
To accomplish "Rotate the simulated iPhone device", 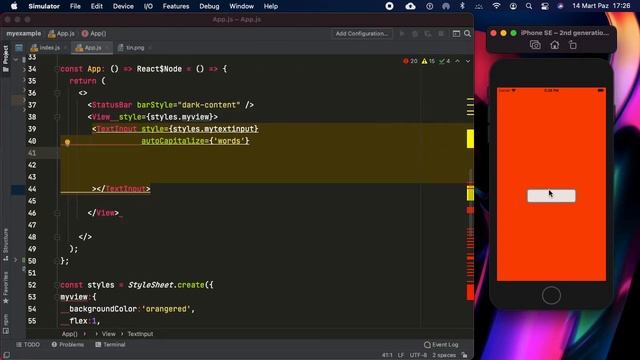I will click(573, 45).
